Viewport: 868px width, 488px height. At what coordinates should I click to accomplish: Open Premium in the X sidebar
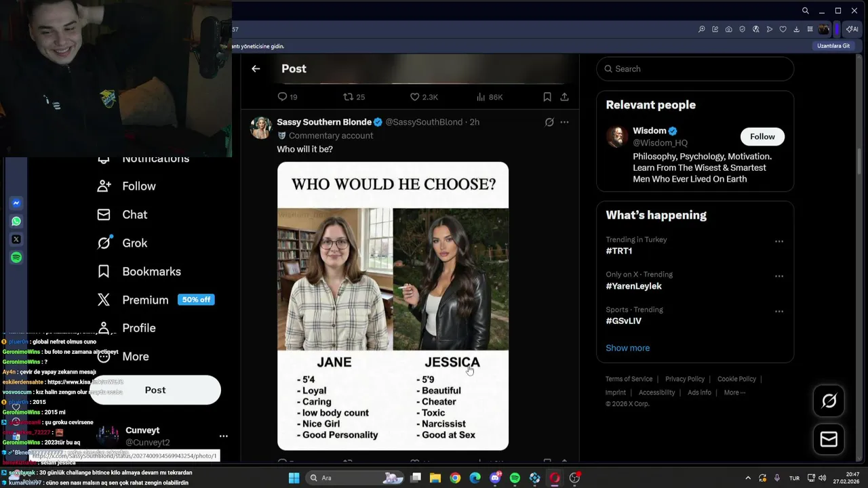133,300
